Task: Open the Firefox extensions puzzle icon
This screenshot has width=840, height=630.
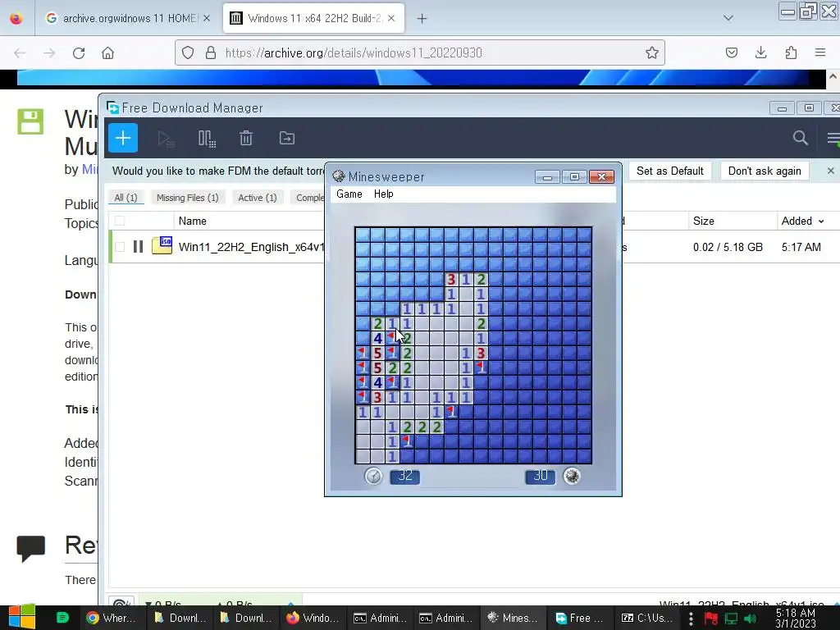Action: click(x=791, y=52)
